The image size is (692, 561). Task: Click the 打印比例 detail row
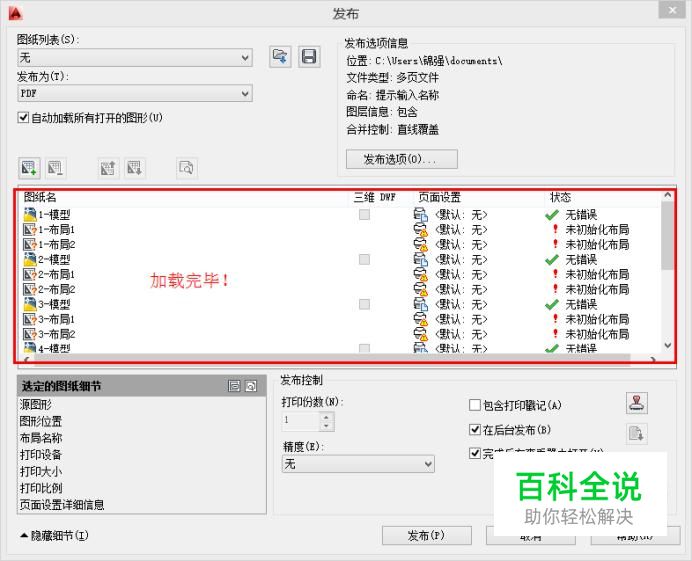[41, 488]
